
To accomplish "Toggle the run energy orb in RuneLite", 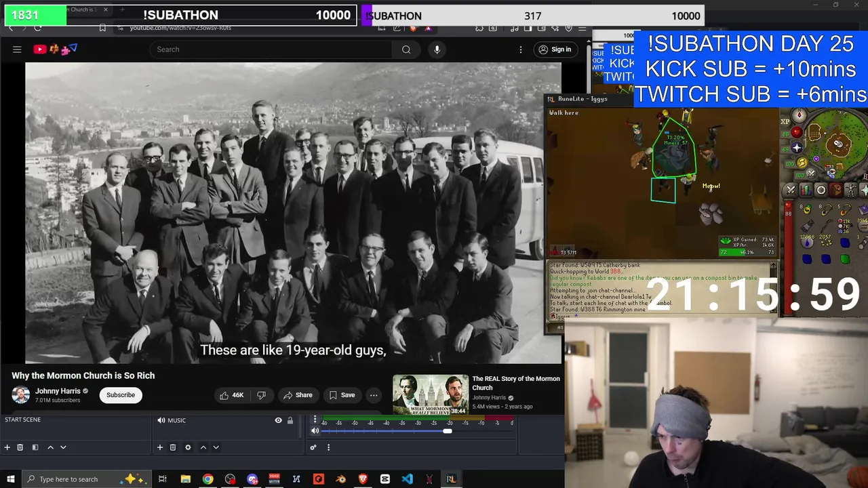I will [x=802, y=163].
